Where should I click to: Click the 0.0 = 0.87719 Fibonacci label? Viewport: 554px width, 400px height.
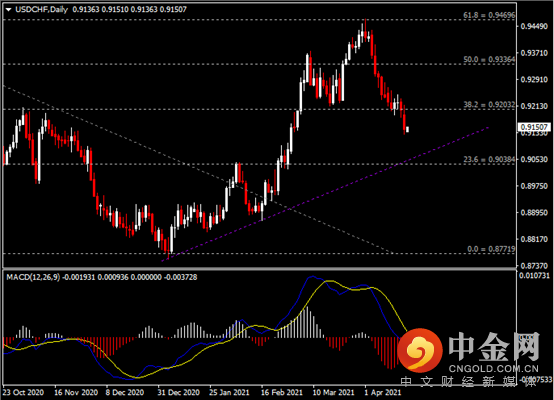coord(491,249)
